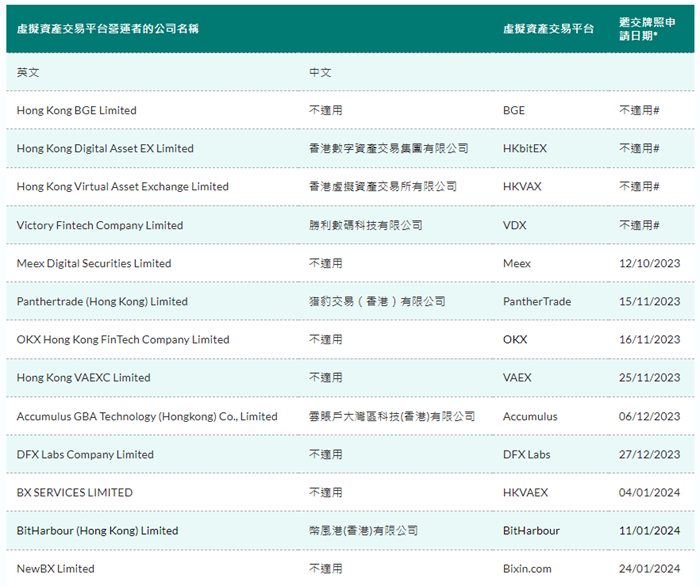This screenshot has height=586, width=700.
Task: Click the 'HKbitEX' platform name
Action: tap(525, 148)
